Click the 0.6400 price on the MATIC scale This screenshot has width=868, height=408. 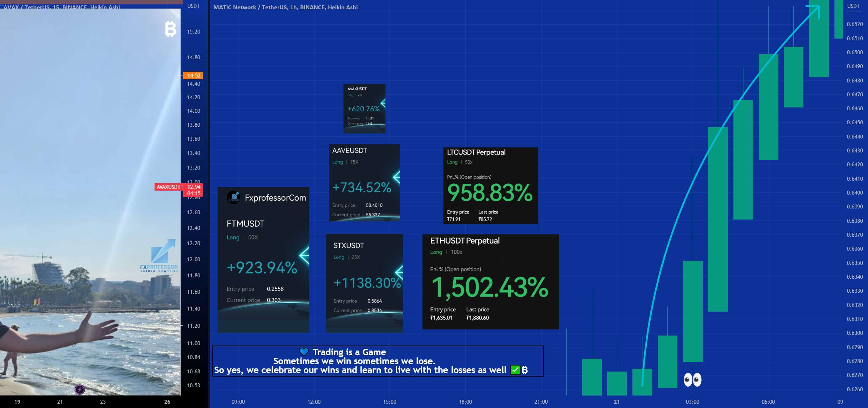pos(855,192)
